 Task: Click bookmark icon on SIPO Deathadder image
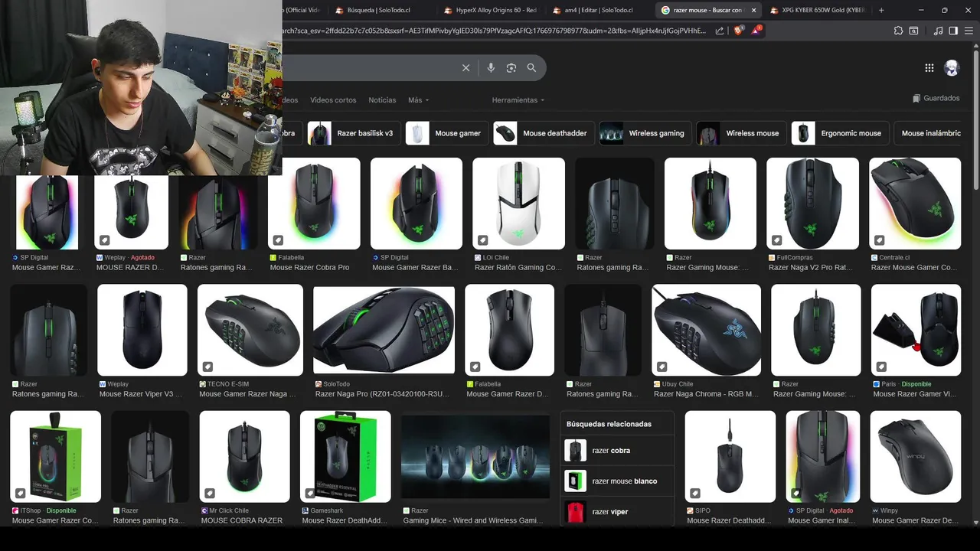tap(695, 493)
